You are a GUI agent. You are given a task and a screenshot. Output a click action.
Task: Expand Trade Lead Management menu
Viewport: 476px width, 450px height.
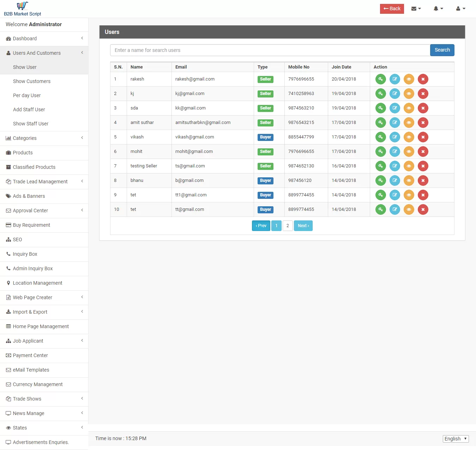[44, 182]
